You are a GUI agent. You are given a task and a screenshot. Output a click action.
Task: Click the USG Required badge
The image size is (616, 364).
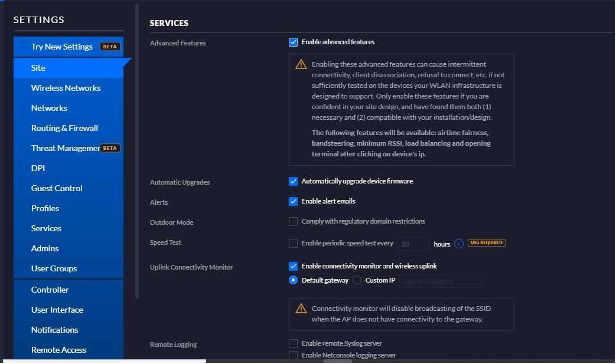point(487,242)
